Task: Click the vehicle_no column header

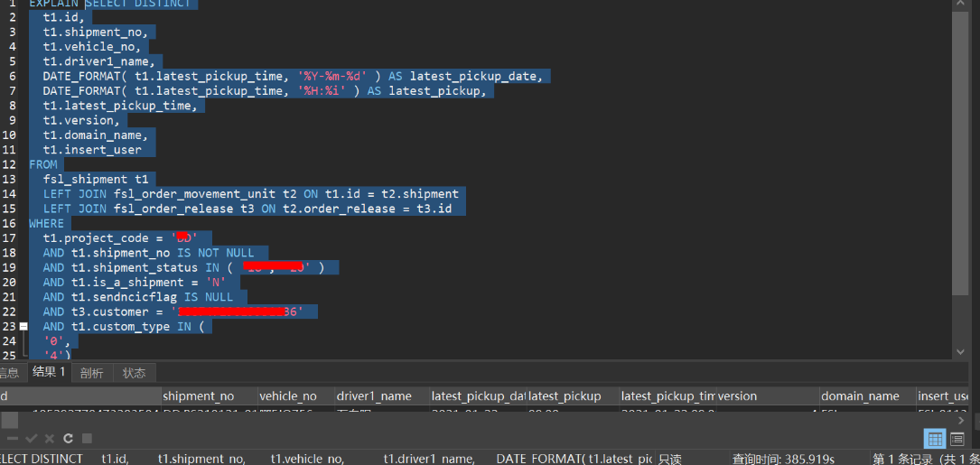Action: (x=296, y=396)
